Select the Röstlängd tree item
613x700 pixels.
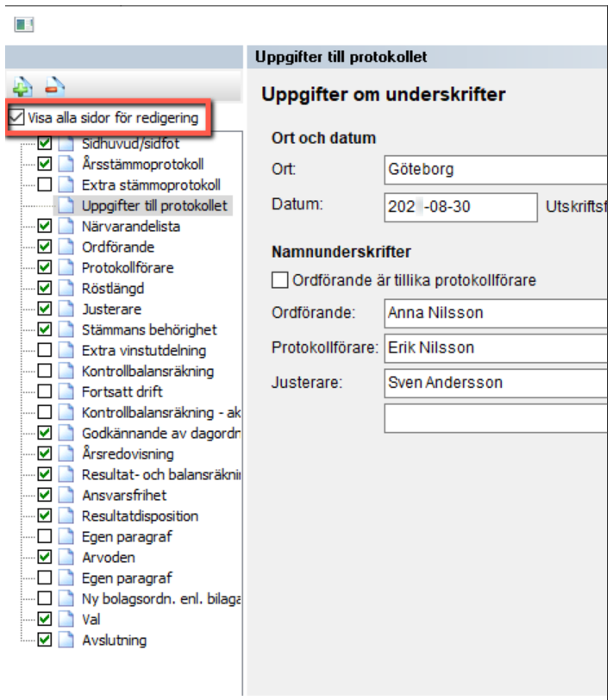tap(113, 289)
